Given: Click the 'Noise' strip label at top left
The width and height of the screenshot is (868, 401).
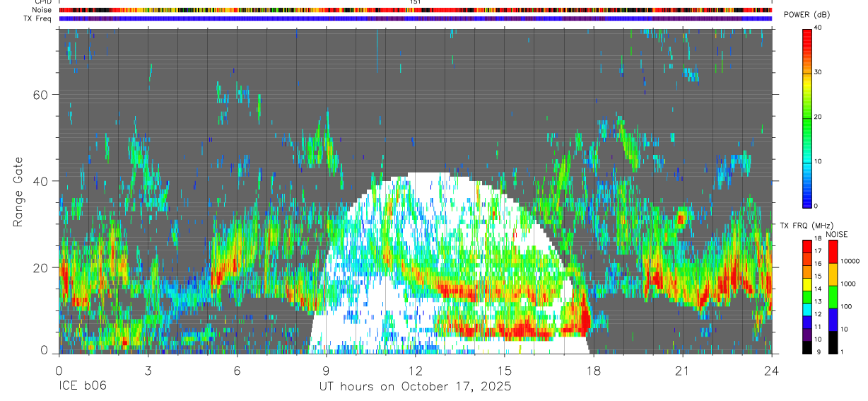Looking at the screenshot, I should [x=42, y=10].
